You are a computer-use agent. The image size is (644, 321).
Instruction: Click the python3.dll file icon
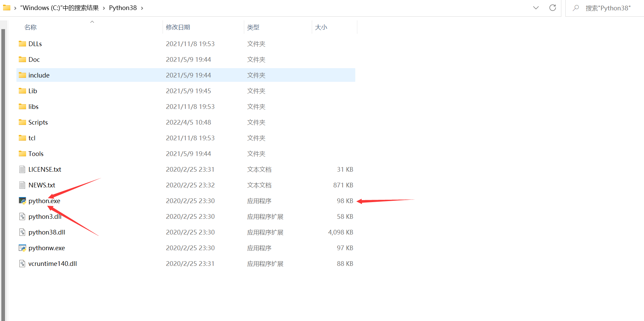(x=22, y=216)
